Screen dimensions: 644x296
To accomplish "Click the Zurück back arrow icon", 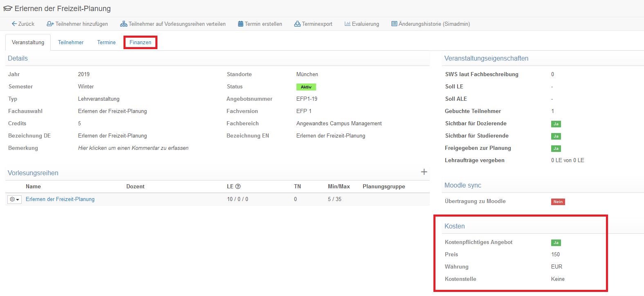I will (14, 24).
